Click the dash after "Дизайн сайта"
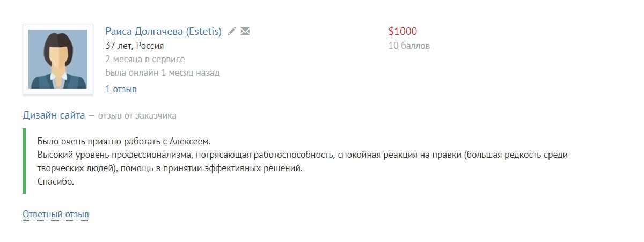This screenshot has height=242, width=644. (91, 115)
